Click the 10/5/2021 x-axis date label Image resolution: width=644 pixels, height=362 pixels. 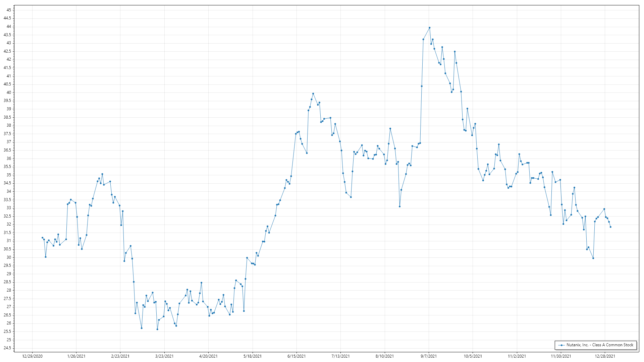pos(473,356)
